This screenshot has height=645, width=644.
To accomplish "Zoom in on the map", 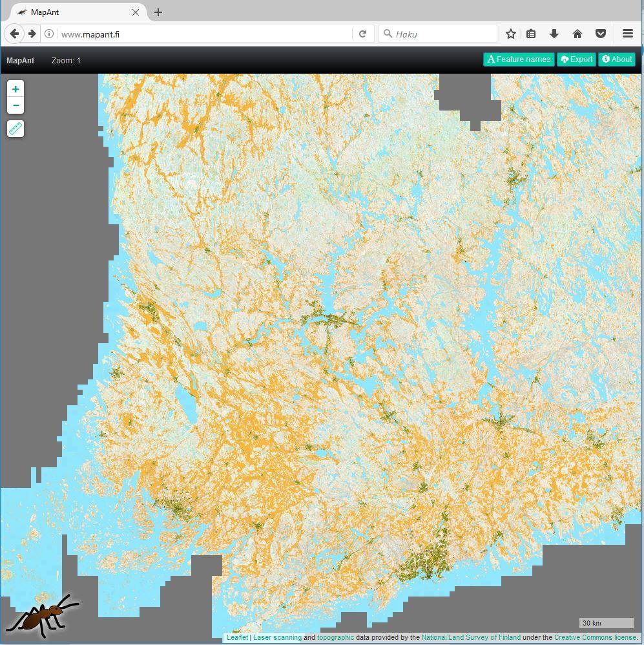I will (x=16, y=89).
